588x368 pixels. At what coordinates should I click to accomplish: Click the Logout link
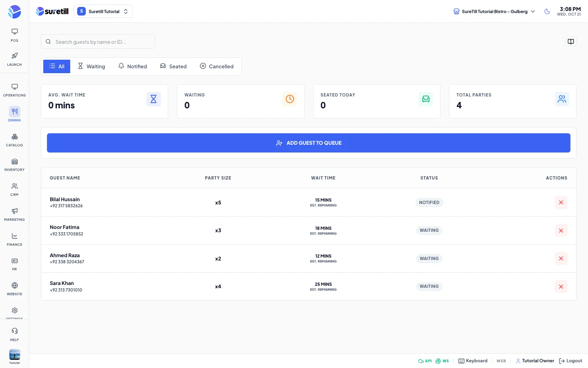click(570, 361)
